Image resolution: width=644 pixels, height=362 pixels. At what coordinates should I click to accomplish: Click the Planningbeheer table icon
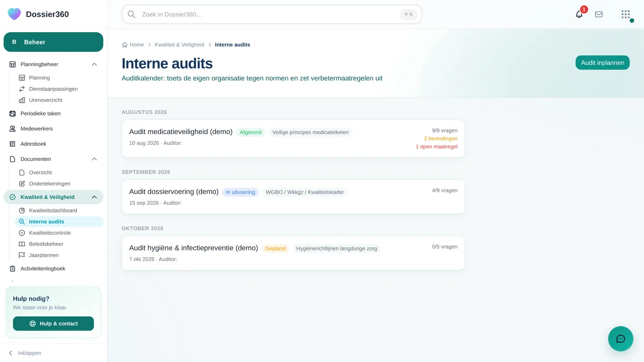(13, 64)
